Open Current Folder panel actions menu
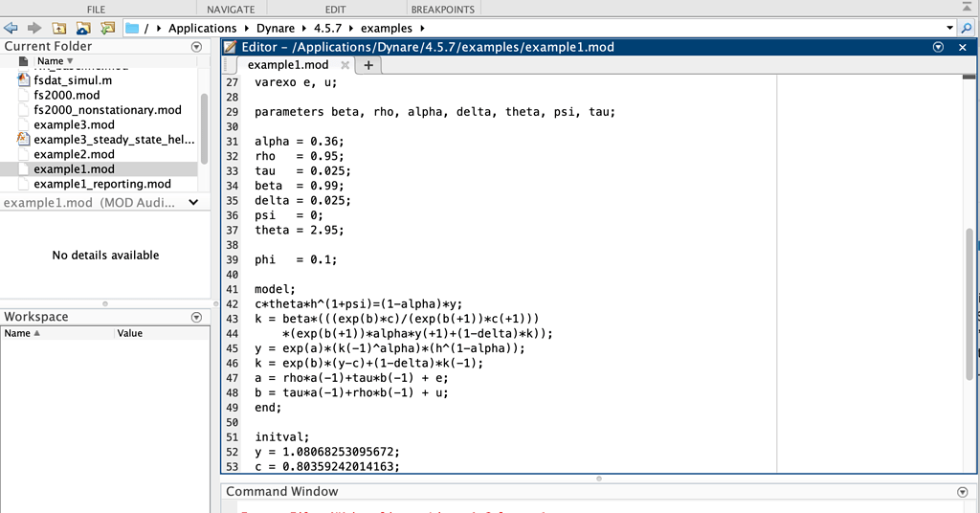 coord(197,46)
